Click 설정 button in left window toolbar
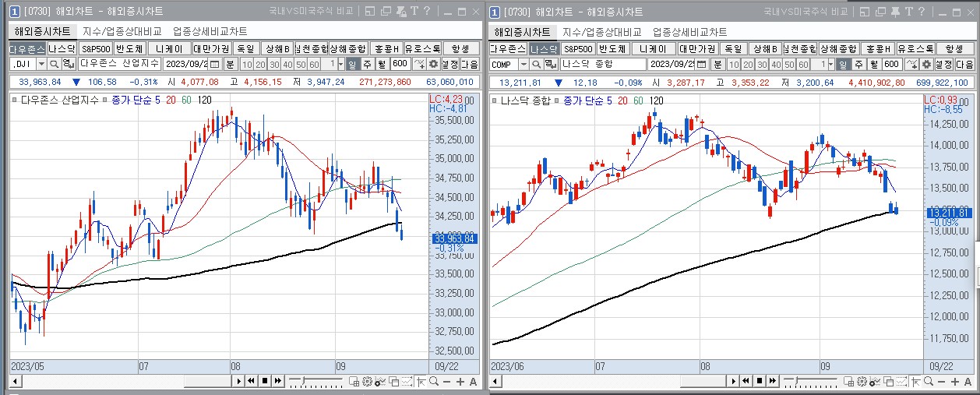This screenshot has width=980, height=395. tap(449, 64)
